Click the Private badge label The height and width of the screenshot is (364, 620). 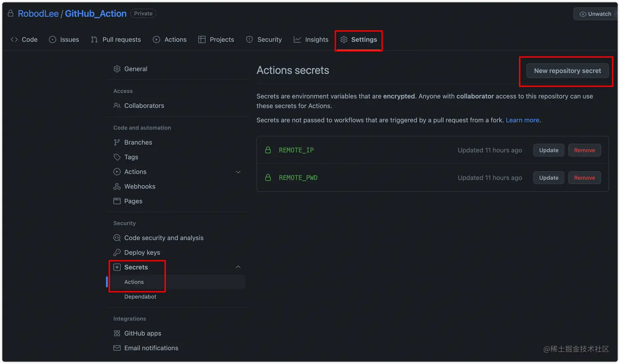(x=143, y=14)
